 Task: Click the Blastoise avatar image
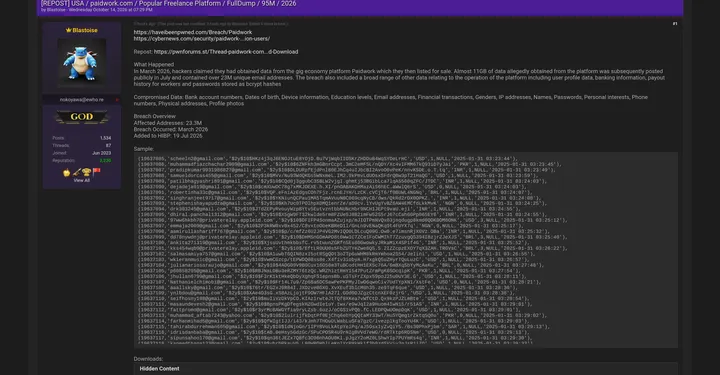coord(81,62)
